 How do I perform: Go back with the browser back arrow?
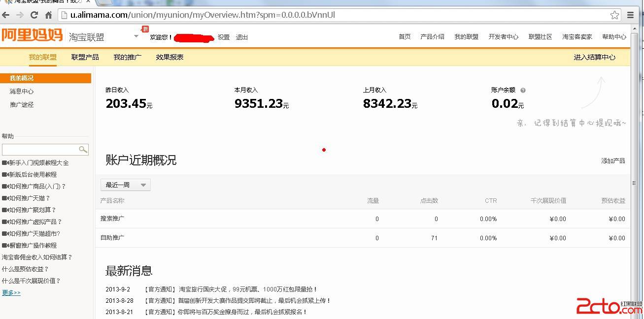coord(6,15)
